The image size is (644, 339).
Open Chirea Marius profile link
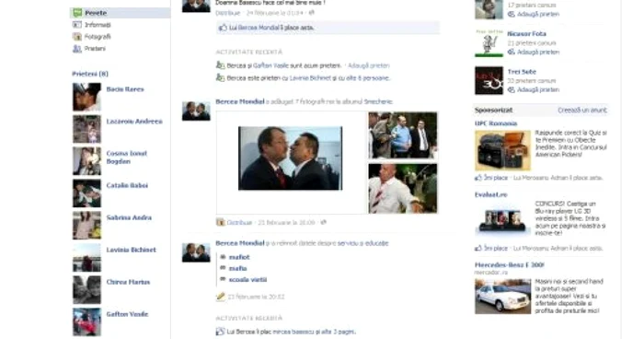click(x=128, y=282)
